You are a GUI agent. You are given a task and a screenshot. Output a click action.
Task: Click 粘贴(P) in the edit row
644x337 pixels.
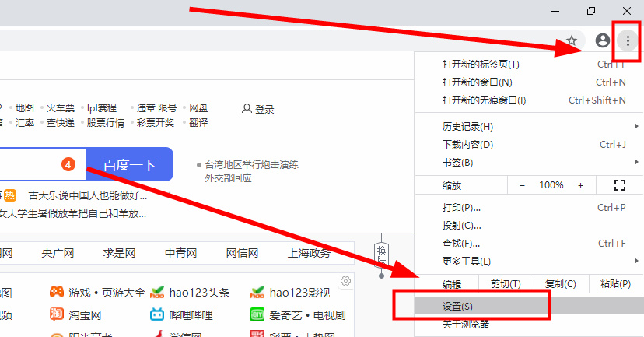point(615,284)
